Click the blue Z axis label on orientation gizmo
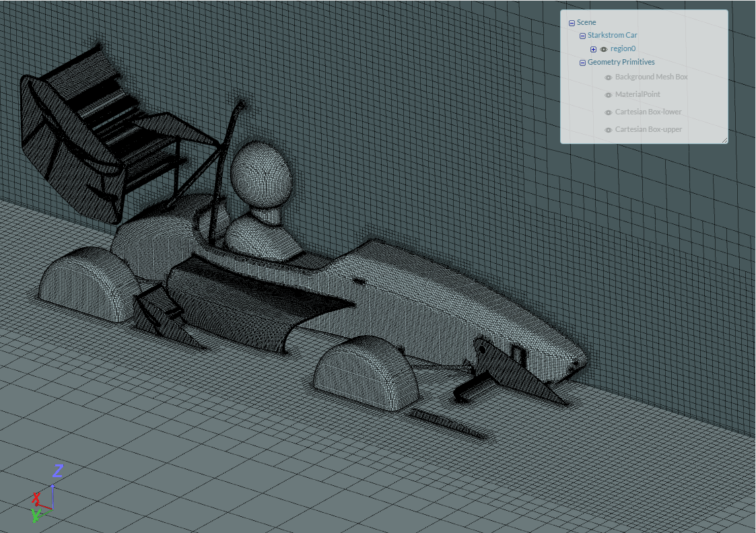 [x=59, y=470]
